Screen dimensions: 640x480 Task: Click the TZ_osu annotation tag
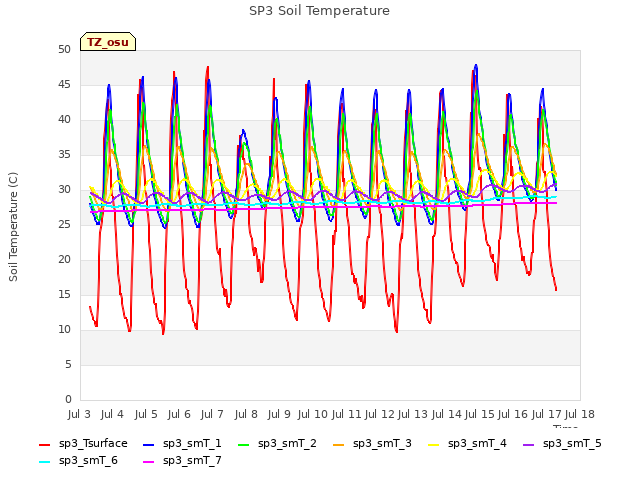(x=108, y=42)
